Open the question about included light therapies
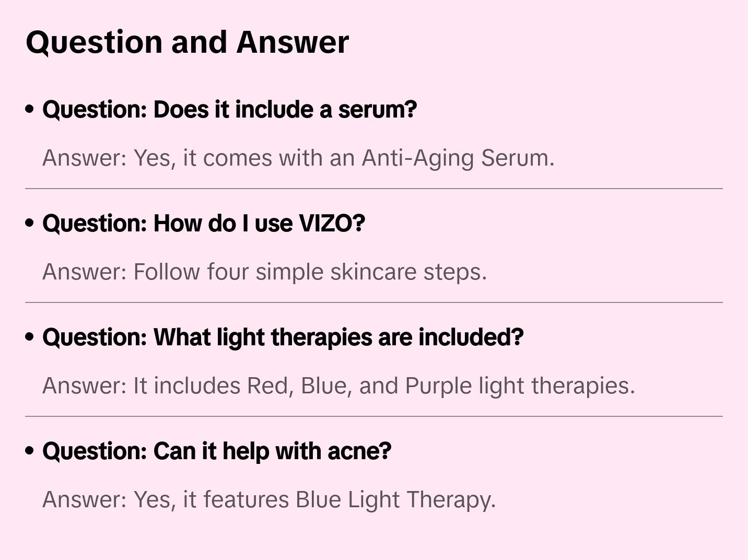This screenshot has width=748, height=560. coord(283,337)
